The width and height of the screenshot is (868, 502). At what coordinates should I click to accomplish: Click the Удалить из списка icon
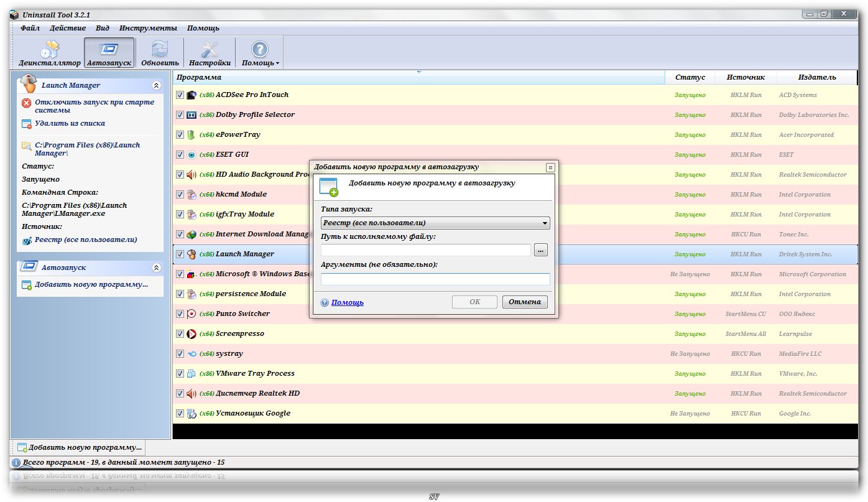pos(26,124)
